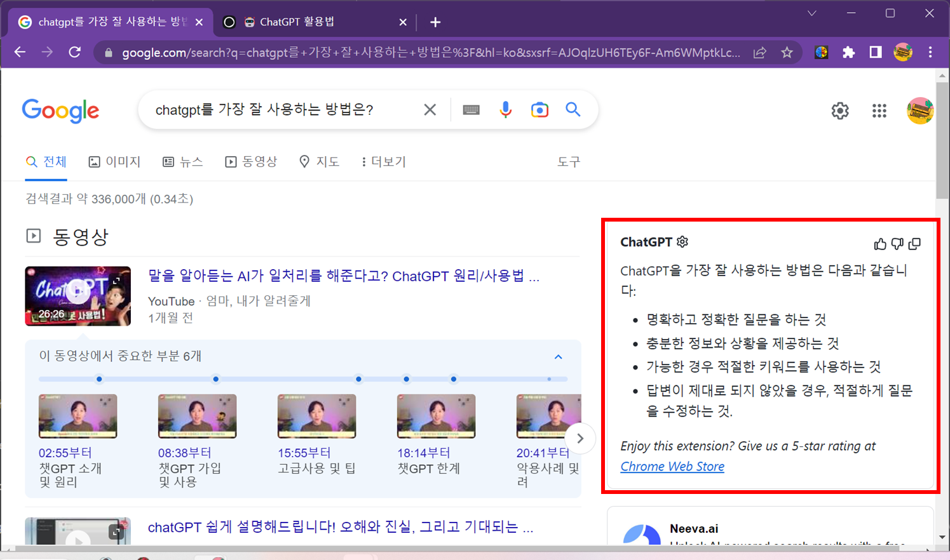Click the third marker on moments timeline

click(358, 379)
